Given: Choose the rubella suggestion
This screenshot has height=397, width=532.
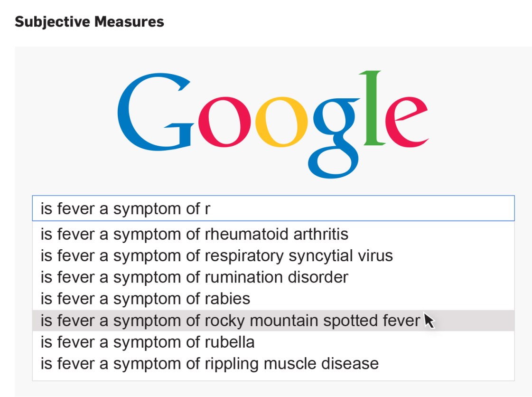Looking at the screenshot, I should coord(148,342).
